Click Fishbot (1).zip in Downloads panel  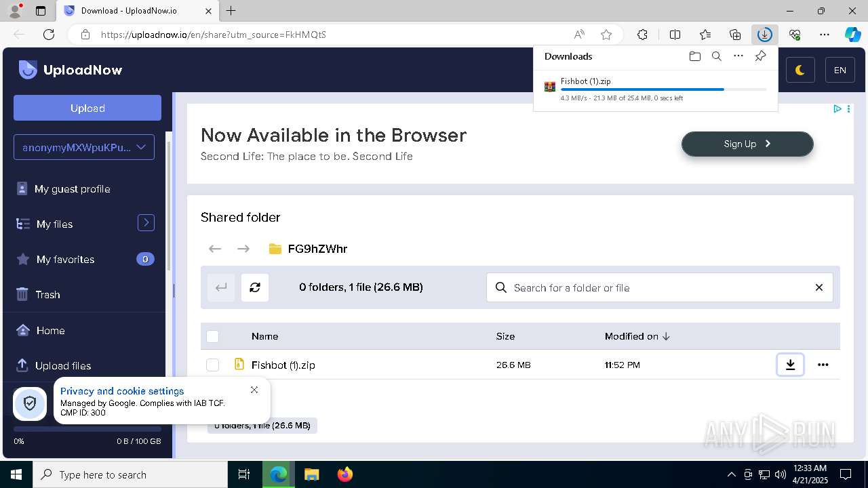pos(586,81)
